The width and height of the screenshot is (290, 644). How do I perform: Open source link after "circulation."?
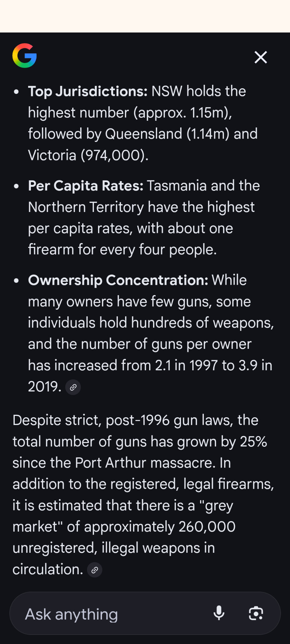(x=95, y=570)
